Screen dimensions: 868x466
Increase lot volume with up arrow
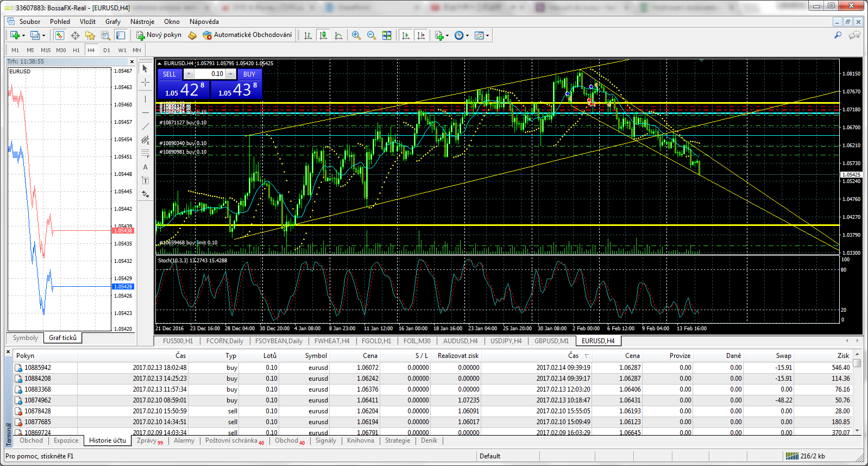(231, 74)
